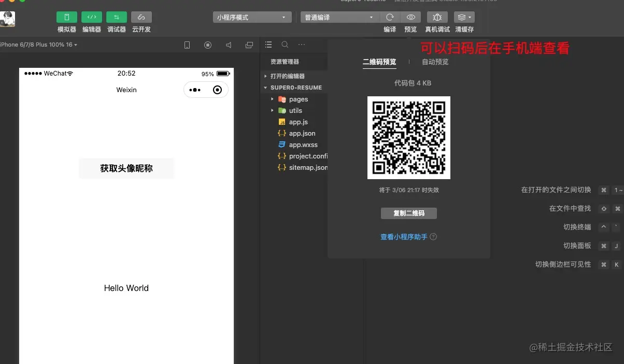Open the mini program mode dropdown
This screenshot has height=364, width=624.
tap(251, 17)
